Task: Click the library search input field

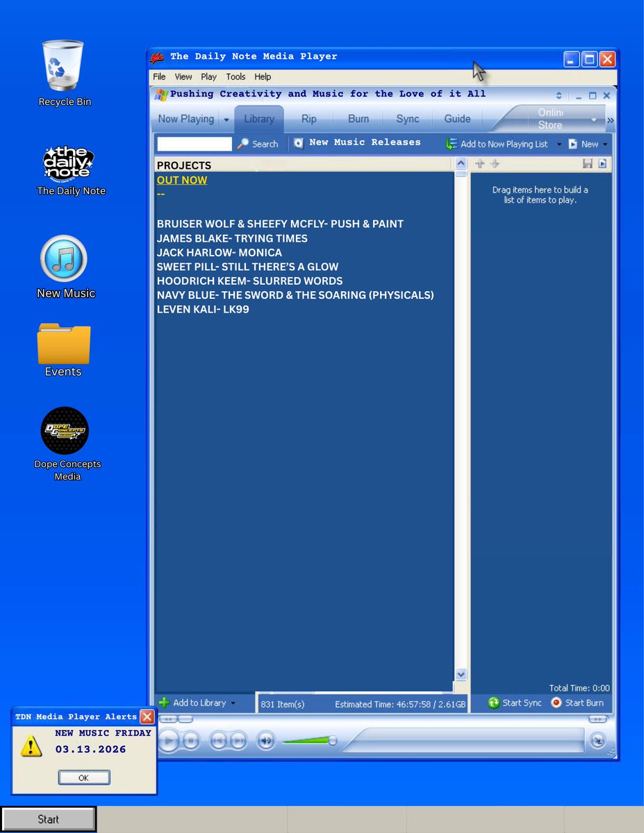Action: click(x=195, y=144)
